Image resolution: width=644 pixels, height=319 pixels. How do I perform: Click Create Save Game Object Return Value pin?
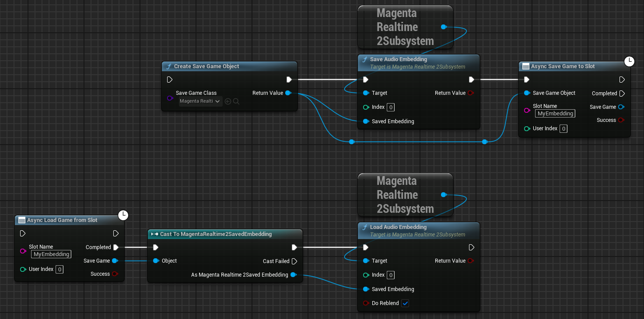pos(288,93)
